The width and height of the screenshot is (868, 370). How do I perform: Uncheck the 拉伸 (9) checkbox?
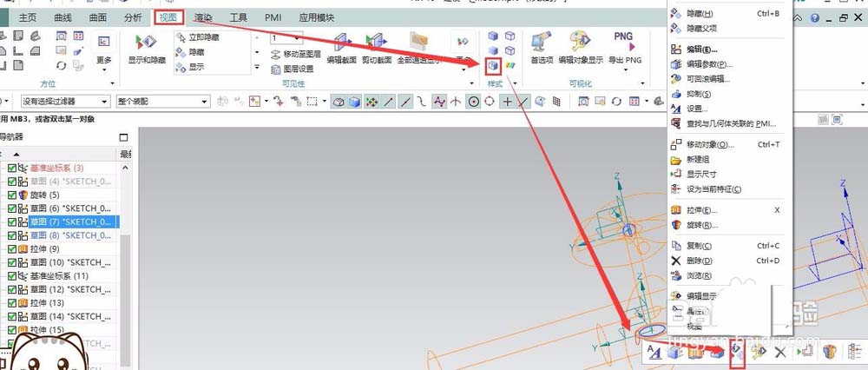pyautogui.click(x=12, y=248)
